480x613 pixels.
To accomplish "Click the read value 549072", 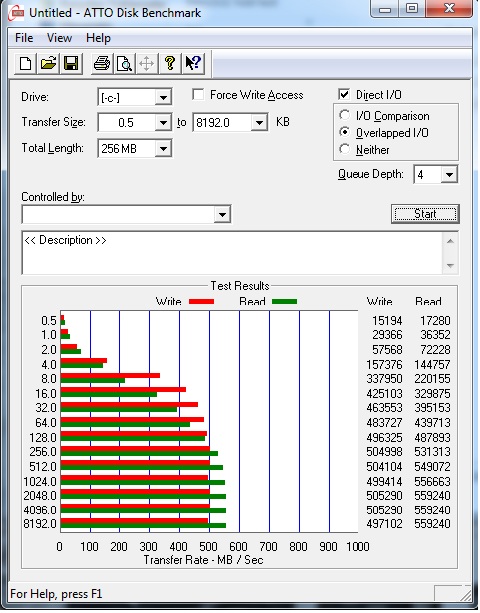I will tap(432, 467).
